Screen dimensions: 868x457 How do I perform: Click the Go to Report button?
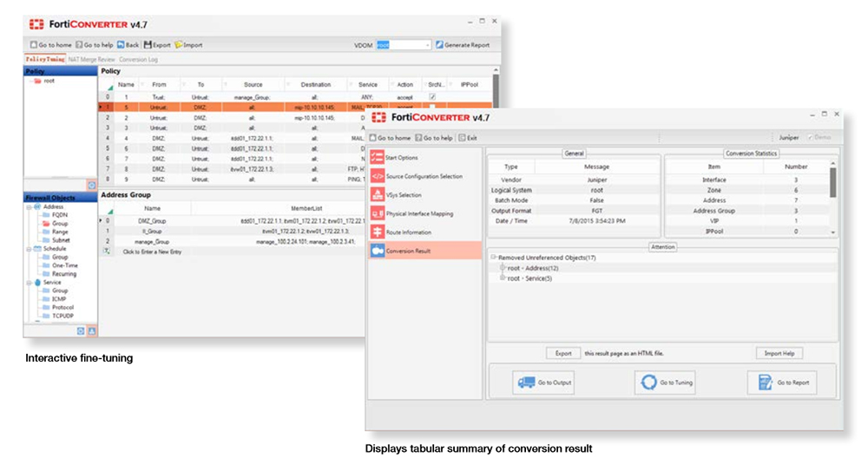coord(782,382)
